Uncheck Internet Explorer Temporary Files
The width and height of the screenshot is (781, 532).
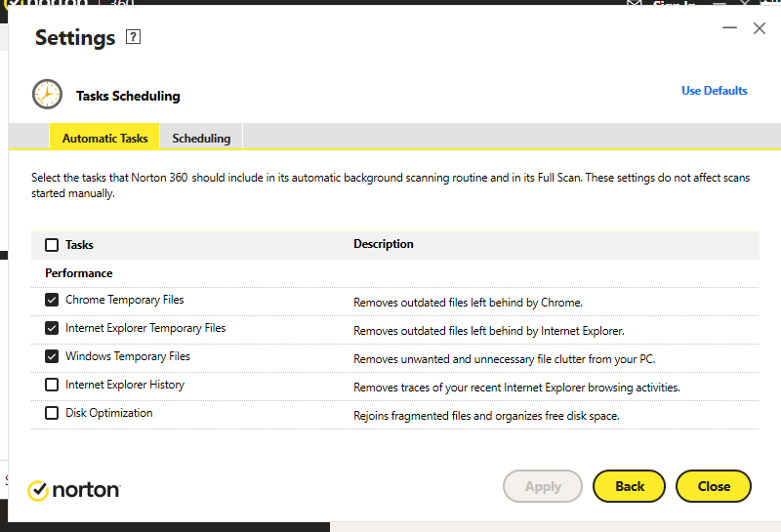click(52, 328)
